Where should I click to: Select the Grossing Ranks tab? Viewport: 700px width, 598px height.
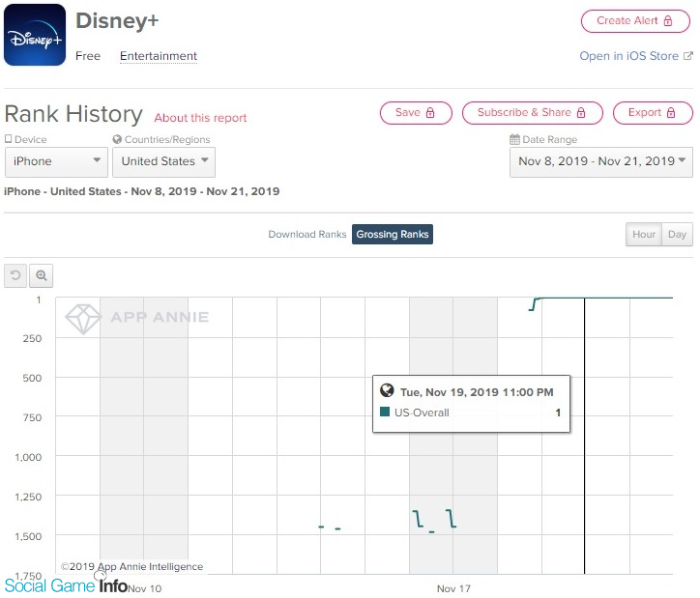coord(393,234)
